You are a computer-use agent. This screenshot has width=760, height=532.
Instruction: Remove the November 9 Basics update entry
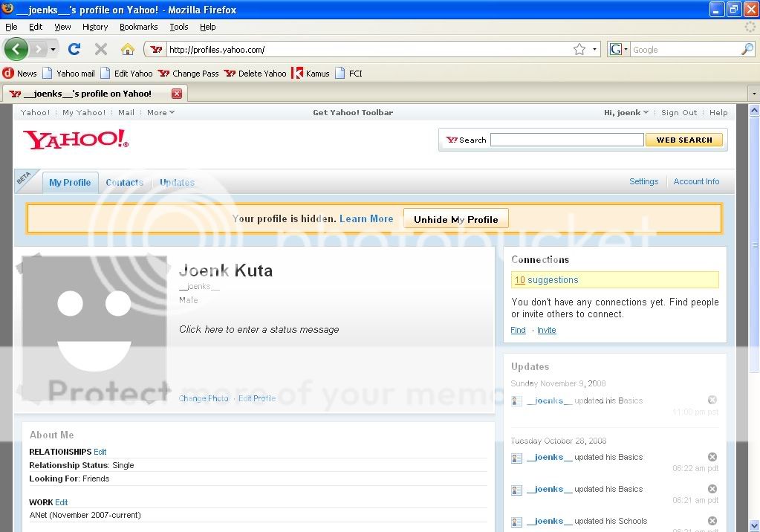(712, 400)
